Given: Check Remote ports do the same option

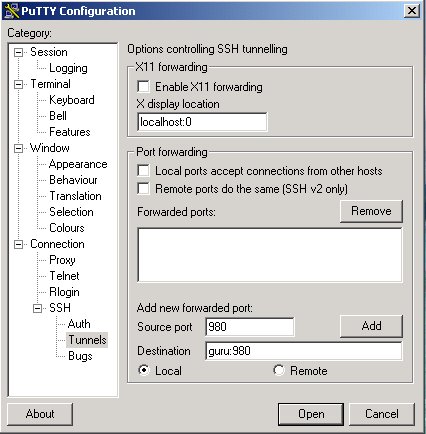Looking at the screenshot, I should 143,188.
